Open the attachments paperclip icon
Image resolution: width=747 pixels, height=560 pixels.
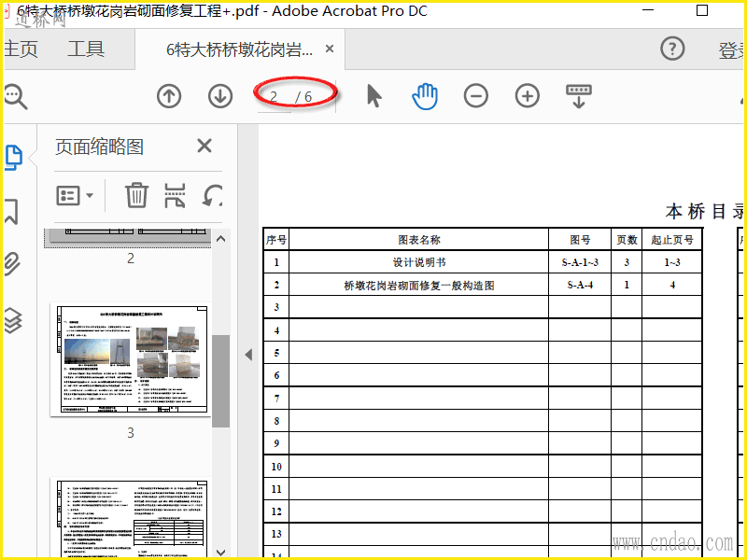pyautogui.click(x=12, y=265)
